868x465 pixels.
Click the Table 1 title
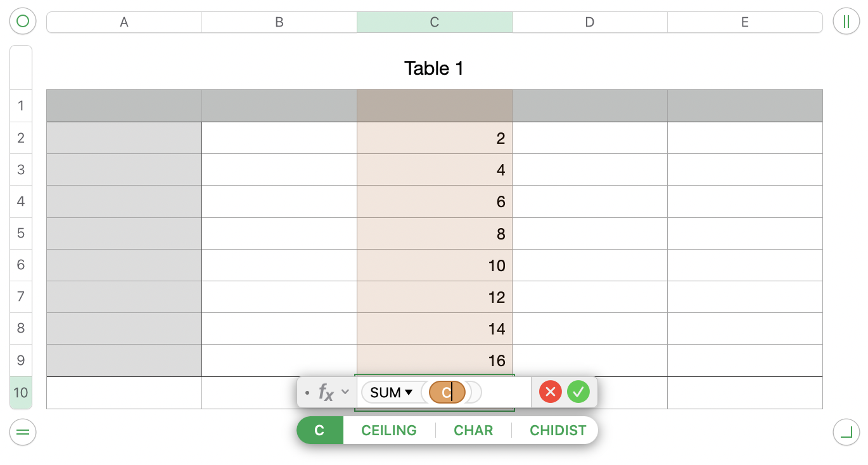(433, 68)
